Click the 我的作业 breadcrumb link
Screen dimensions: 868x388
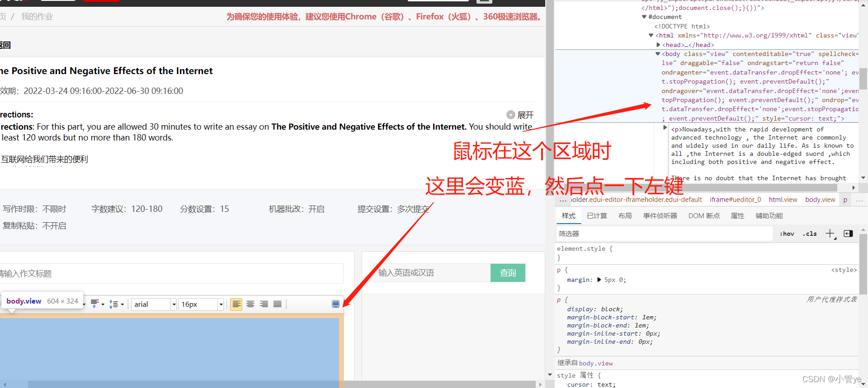(x=37, y=17)
